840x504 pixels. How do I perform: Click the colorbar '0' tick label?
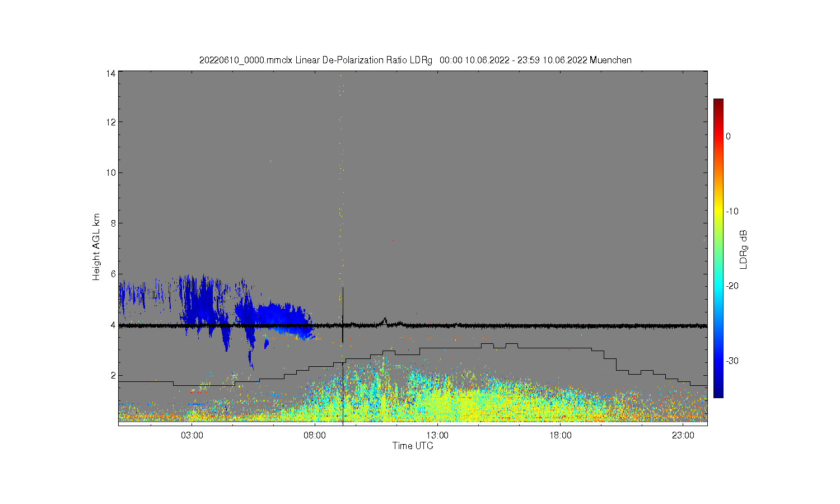(x=728, y=136)
